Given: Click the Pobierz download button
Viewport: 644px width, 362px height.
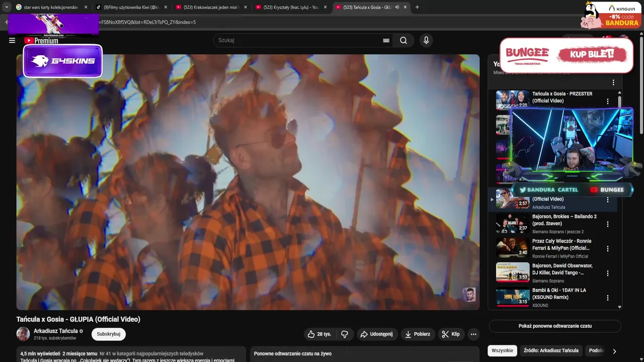Looking at the screenshot, I should (x=418, y=334).
